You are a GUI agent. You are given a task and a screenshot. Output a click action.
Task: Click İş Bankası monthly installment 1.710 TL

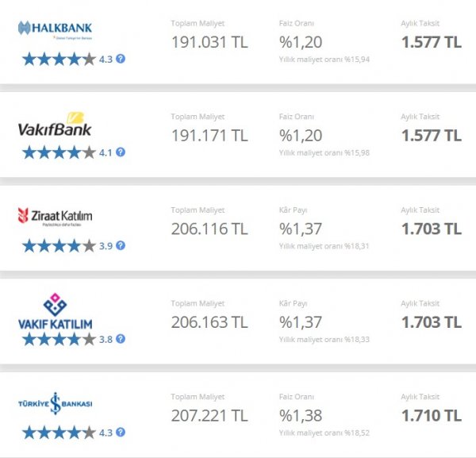click(x=431, y=415)
